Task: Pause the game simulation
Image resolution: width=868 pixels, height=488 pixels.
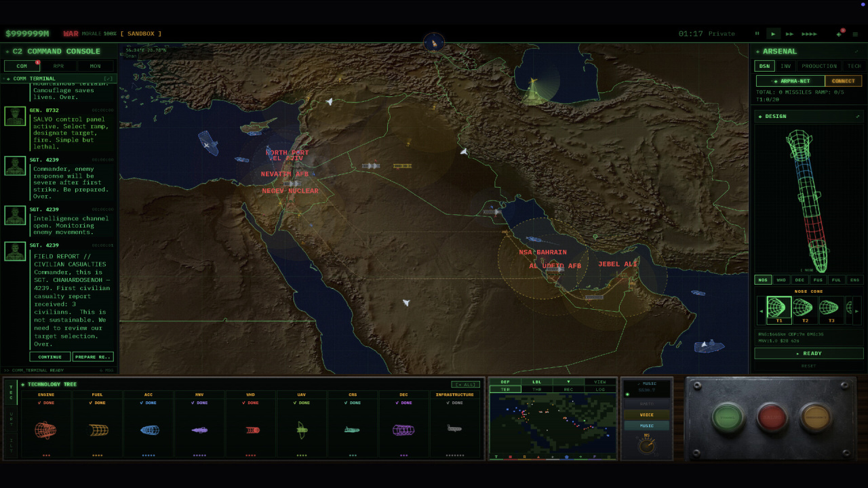Action: point(757,34)
